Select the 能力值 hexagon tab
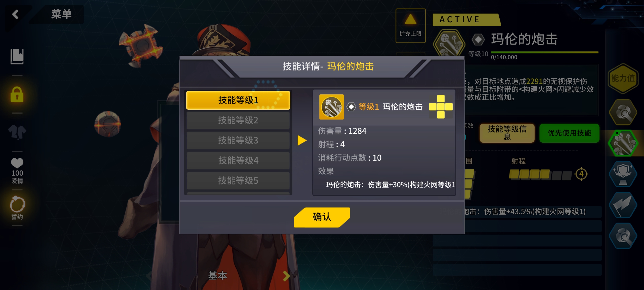Viewport: 644px width, 290px height. [623, 78]
